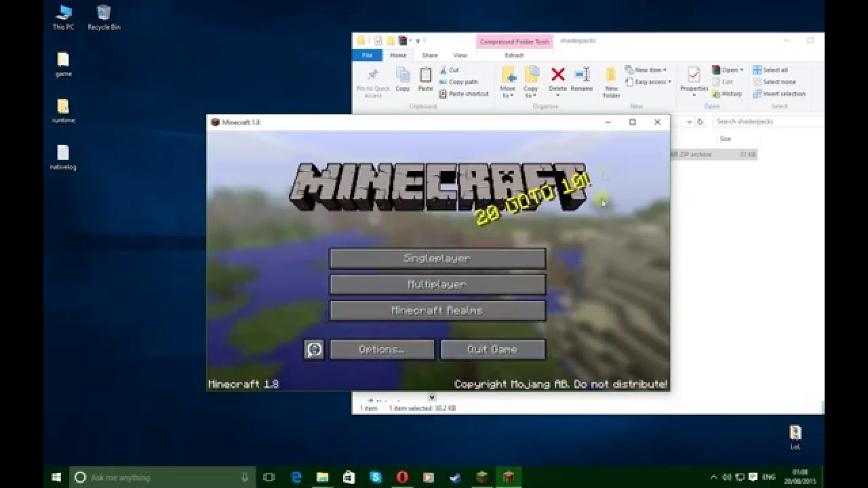Viewport: 868px width, 488px height.
Task: Open Opera browser from the taskbar
Action: pyautogui.click(x=402, y=477)
